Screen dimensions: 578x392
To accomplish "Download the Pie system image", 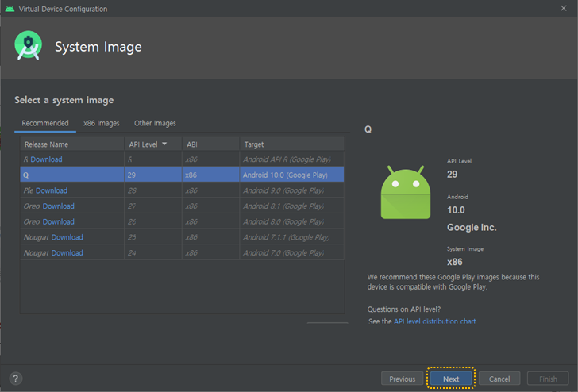I will (52, 190).
